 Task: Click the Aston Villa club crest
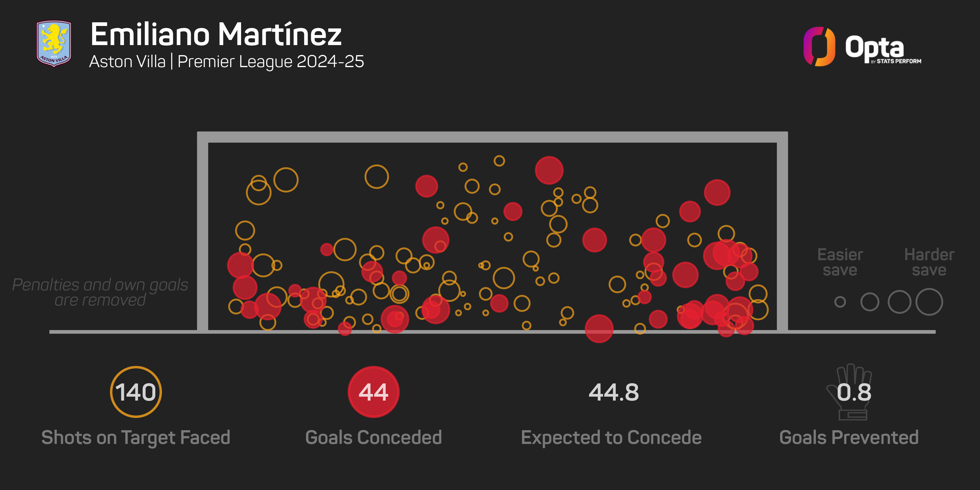click(x=54, y=43)
